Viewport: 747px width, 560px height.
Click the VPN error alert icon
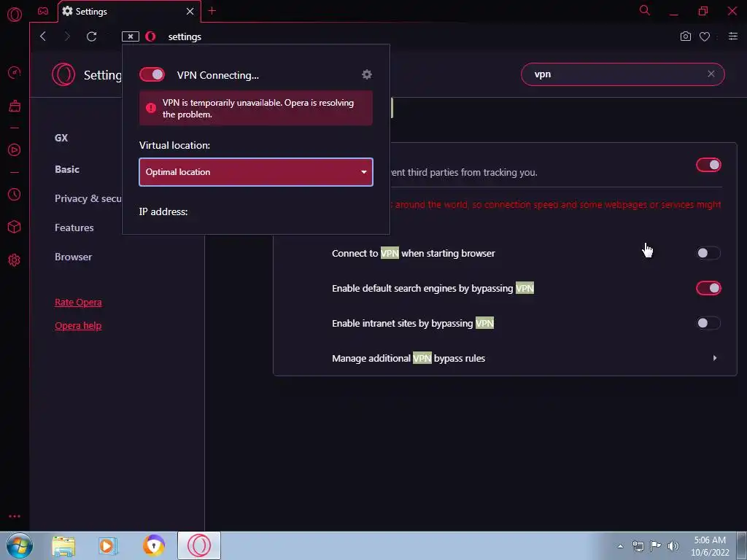(151, 108)
